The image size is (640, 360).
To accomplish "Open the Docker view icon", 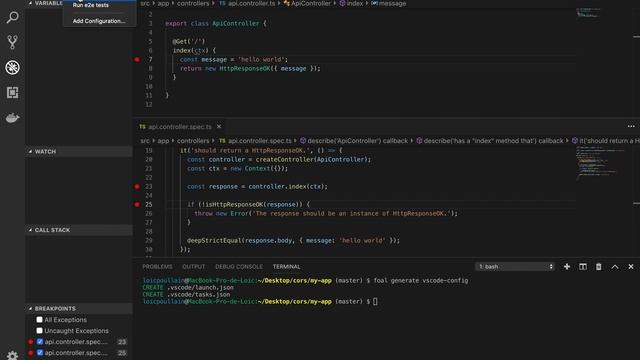I will (x=12, y=118).
